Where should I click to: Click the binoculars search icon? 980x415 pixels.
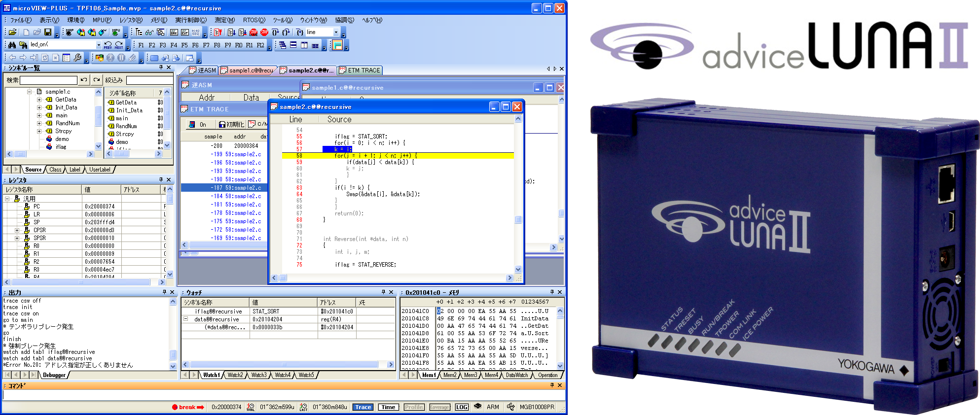[12, 45]
